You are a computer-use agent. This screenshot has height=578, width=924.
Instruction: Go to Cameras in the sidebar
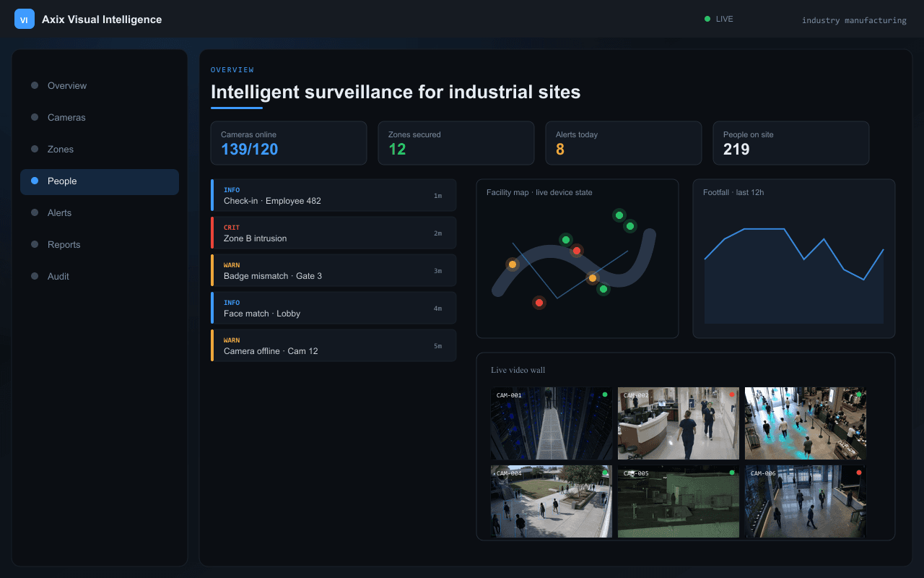tap(100, 117)
